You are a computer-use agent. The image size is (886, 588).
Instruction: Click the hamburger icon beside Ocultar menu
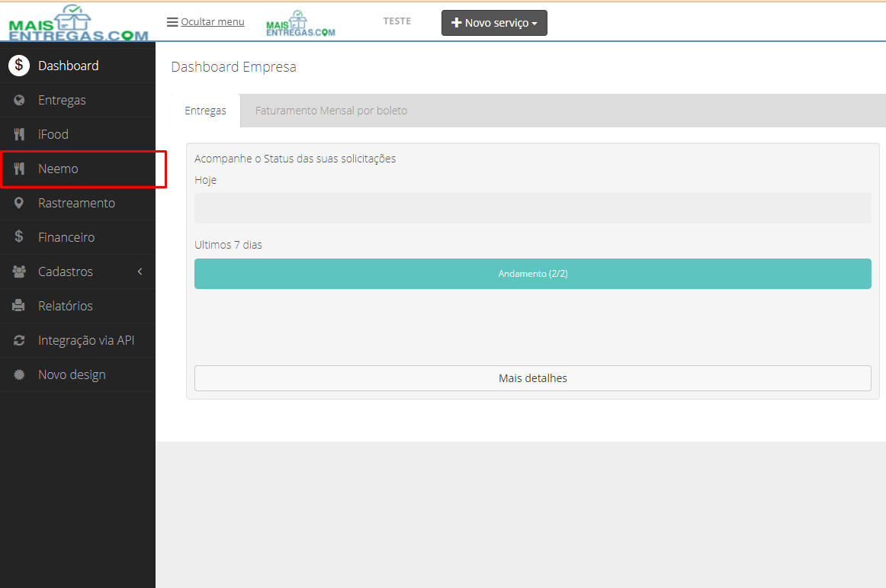(172, 22)
